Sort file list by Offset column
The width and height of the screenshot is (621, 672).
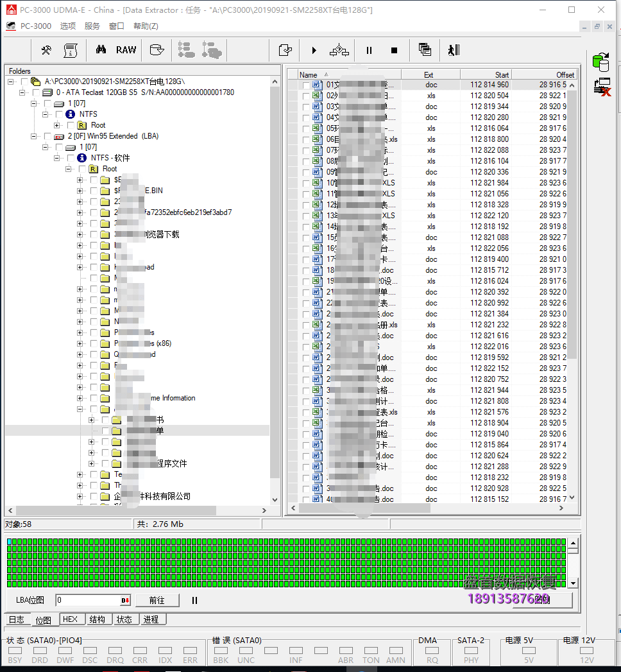[x=544, y=74]
